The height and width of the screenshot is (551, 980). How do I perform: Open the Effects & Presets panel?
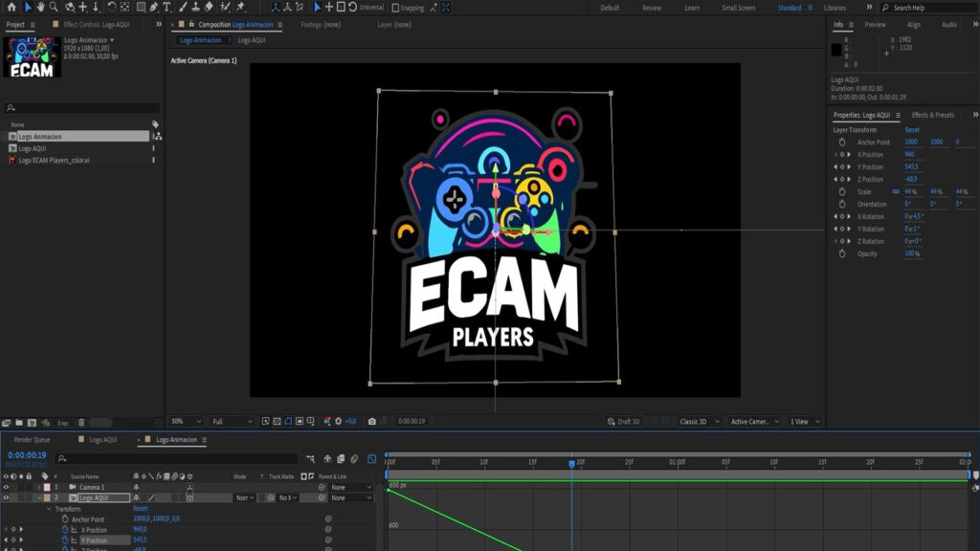(x=933, y=115)
